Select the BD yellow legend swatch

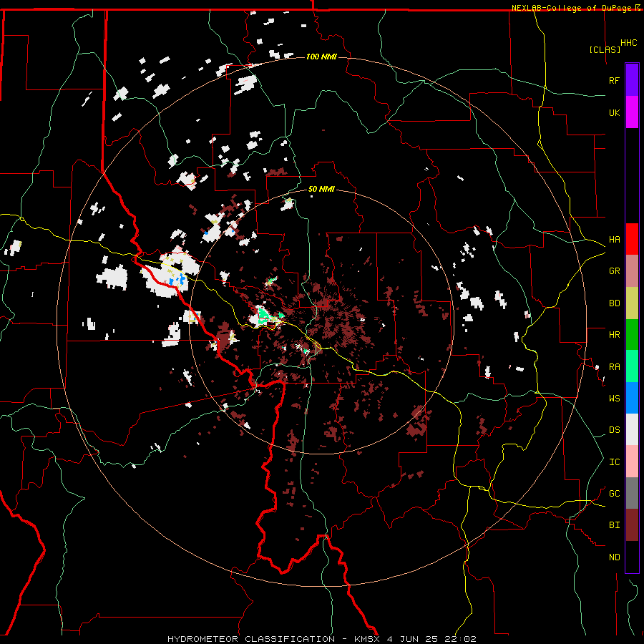(x=632, y=303)
